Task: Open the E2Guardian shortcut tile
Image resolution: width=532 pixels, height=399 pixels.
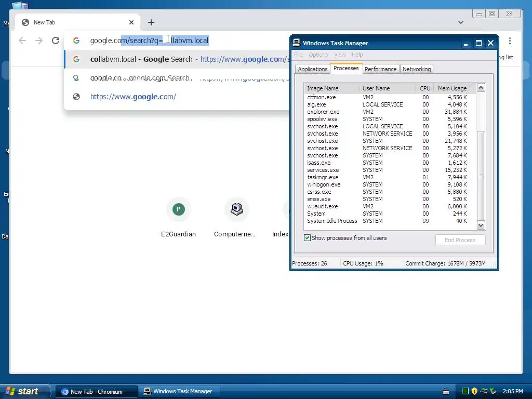Action: click(179, 217)
